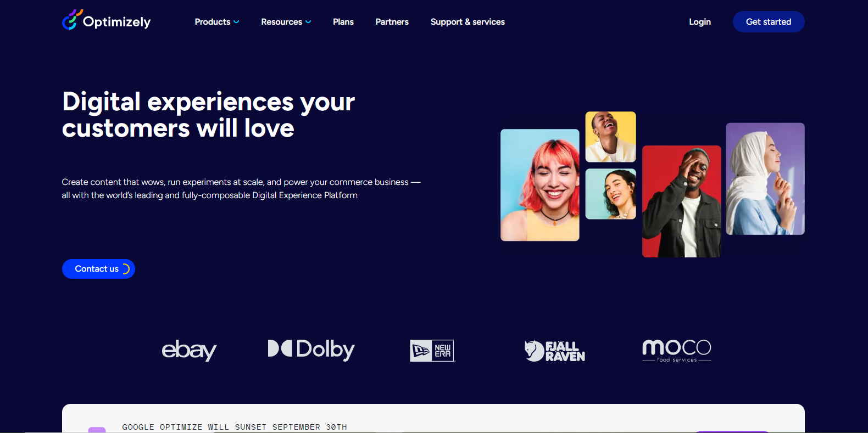Select the man on red background photo
The width and height of the screenshot is (868, 433).
682,201
